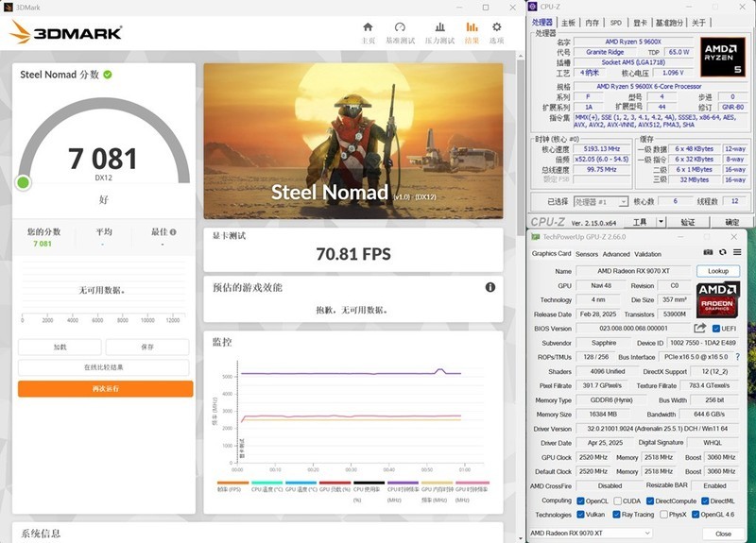The height and width of the screenshot is (543, 756).
Task: Toggle the OpenGL 4.6 checkbox
Action: (x=696, y=514)
